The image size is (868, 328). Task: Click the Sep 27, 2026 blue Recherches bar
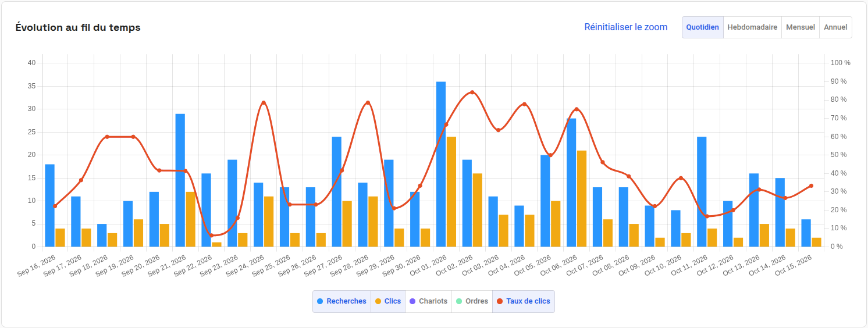coord(337,192)
